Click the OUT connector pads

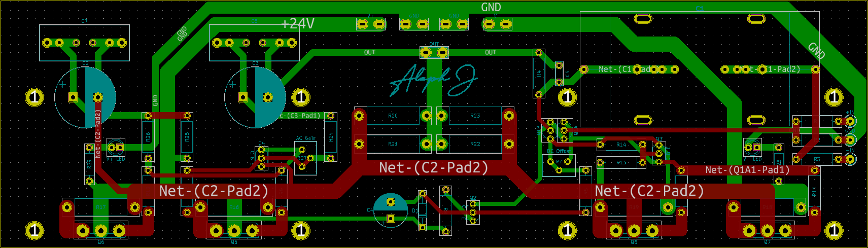tap(434, 52)
